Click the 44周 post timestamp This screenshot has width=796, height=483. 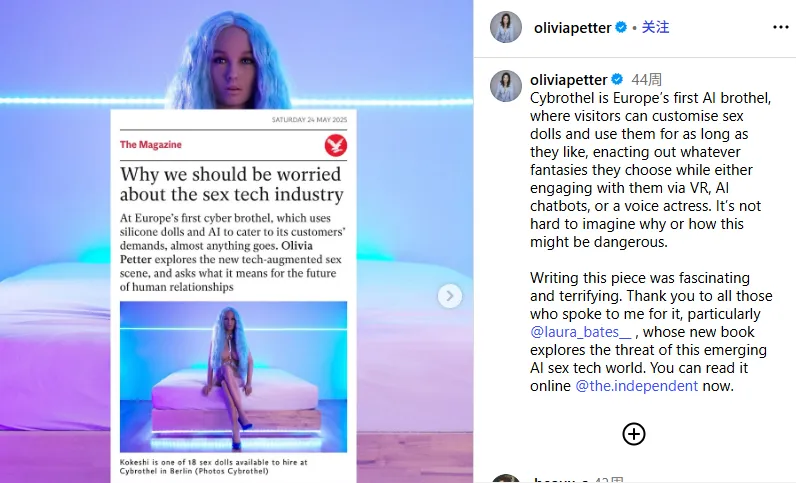[646, 79]
